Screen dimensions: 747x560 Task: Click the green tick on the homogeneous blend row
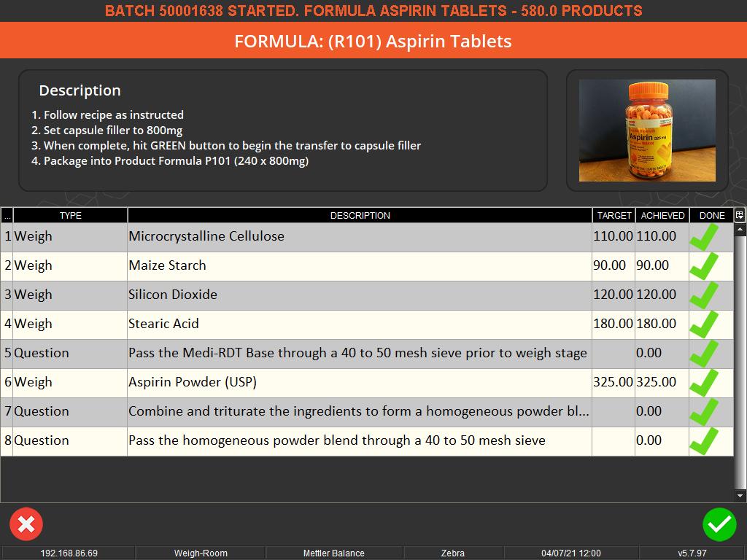pyautogui.click(x=709, y=411)
